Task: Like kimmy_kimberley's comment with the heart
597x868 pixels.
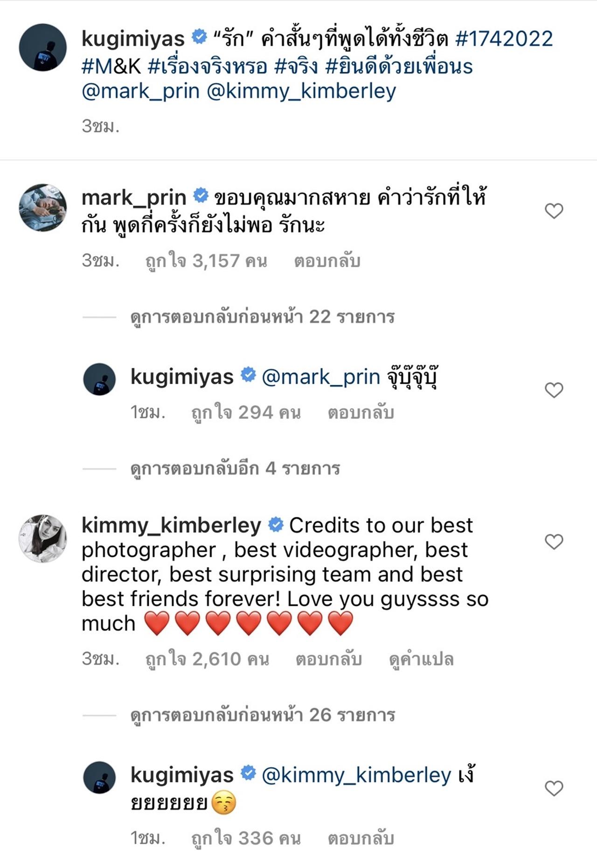Action: pos(554,542)
